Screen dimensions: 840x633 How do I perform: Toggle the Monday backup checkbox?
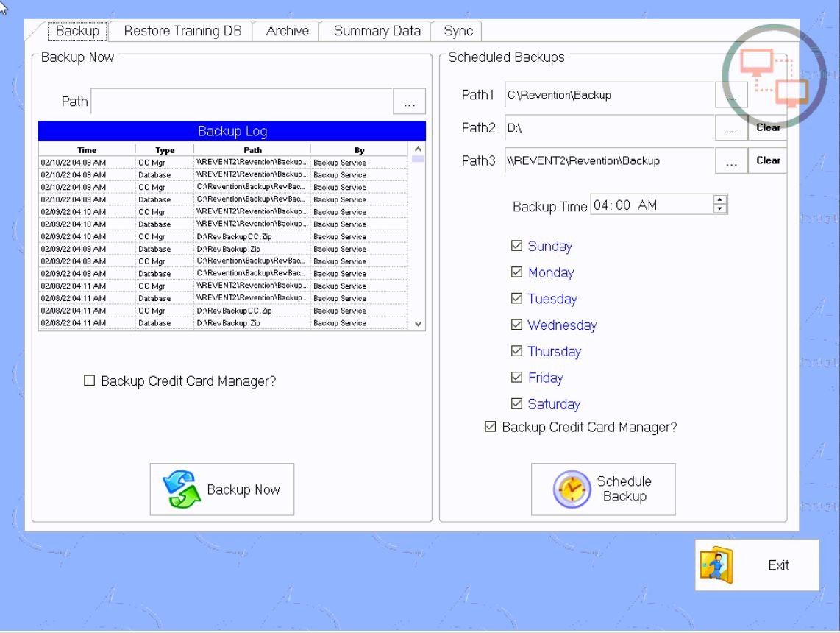coord(516,272)
